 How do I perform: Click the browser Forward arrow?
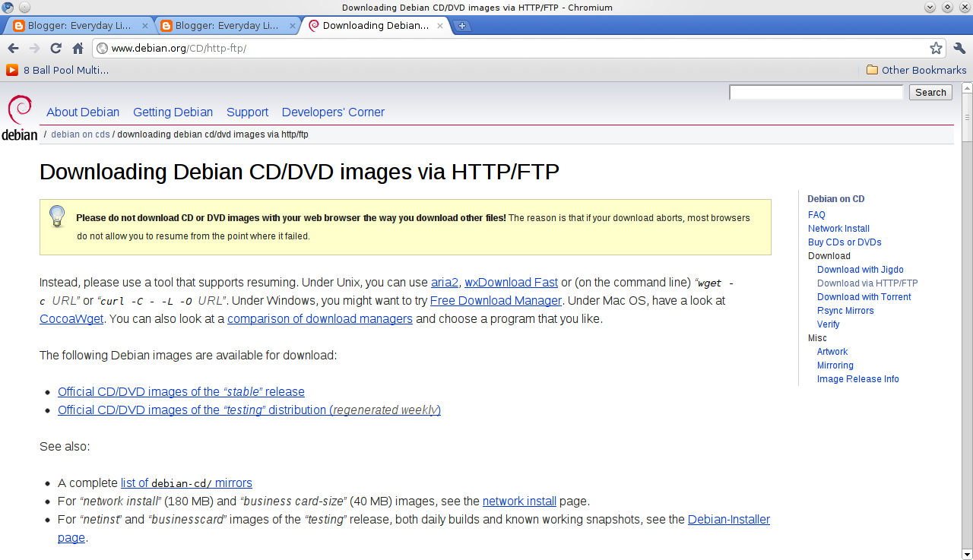tap(34, 48)
